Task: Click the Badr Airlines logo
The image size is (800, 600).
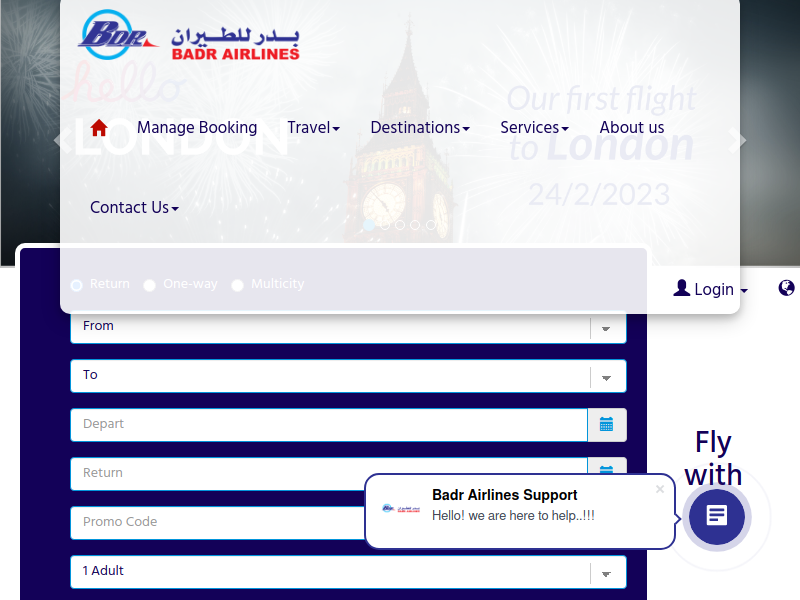Action: [189, 35]
